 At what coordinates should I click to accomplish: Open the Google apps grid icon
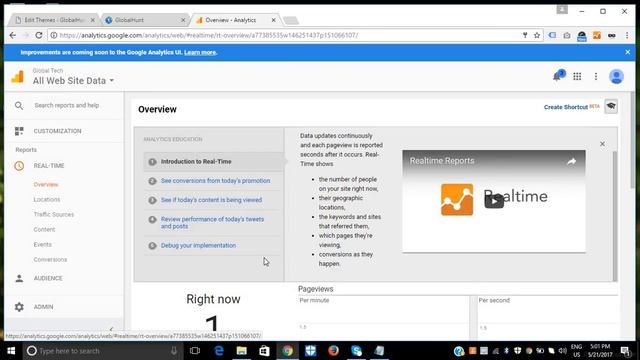pyautogui.click(x=577, y=76)
